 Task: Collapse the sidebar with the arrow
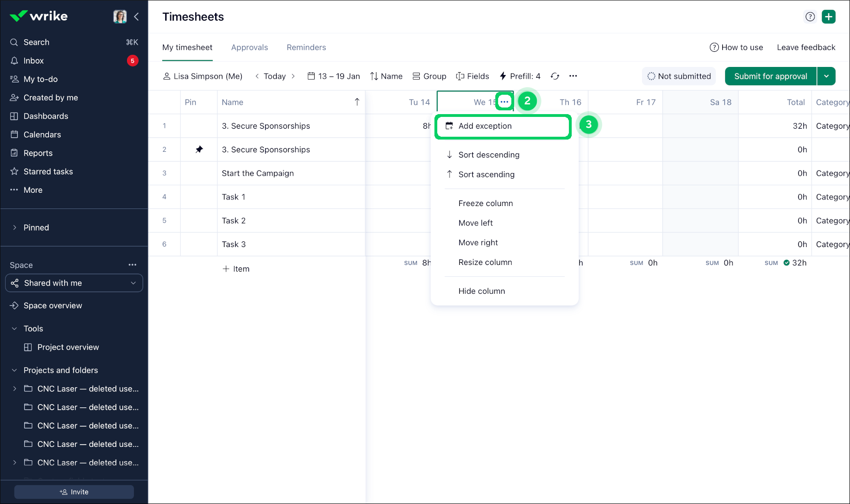coord(136,17)
